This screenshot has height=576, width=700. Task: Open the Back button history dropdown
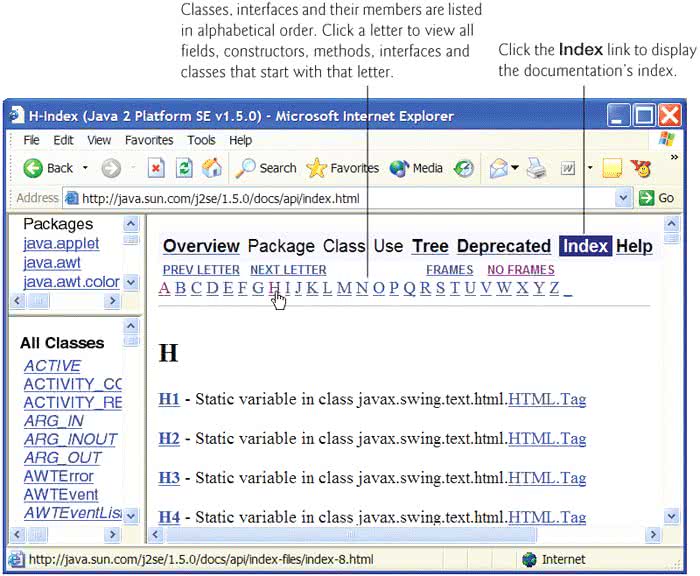(85, 168)
